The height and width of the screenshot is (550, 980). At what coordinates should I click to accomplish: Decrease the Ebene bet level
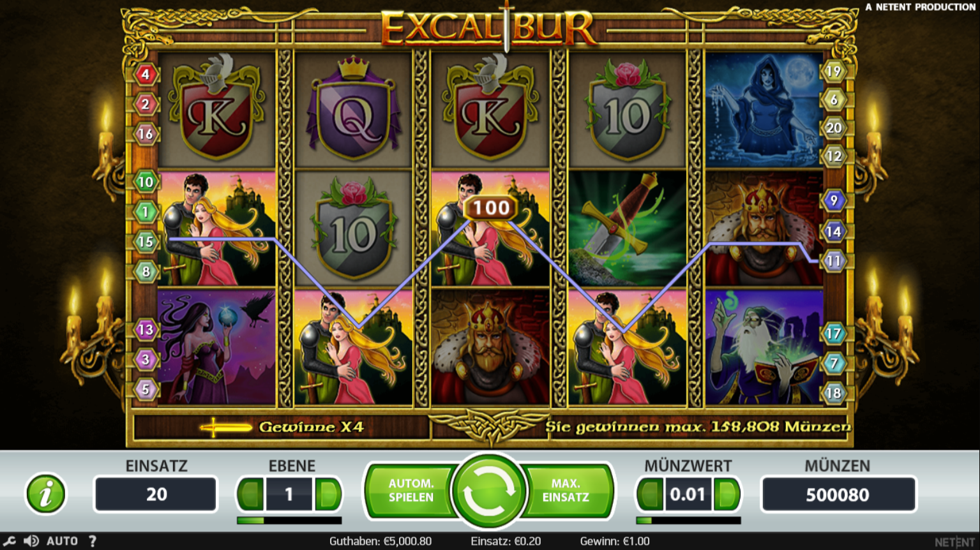coord(251,494)
